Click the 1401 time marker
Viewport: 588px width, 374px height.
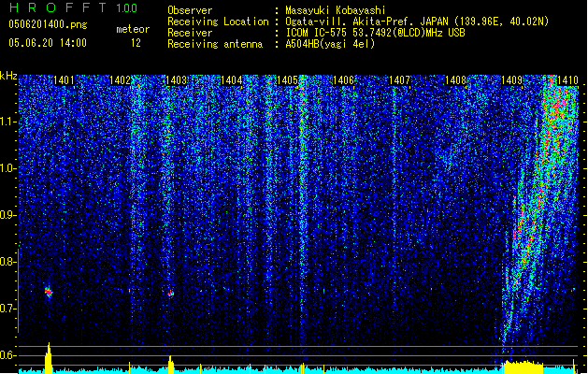[64, 80]
